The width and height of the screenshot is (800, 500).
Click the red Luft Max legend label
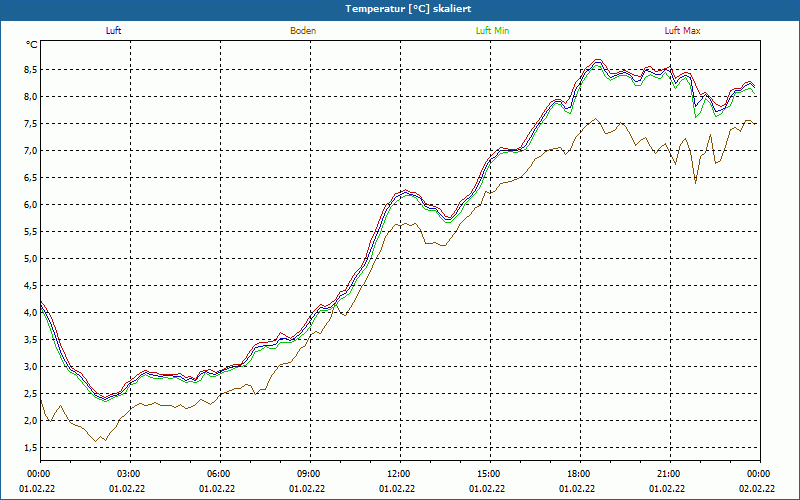tap(682, 31)
